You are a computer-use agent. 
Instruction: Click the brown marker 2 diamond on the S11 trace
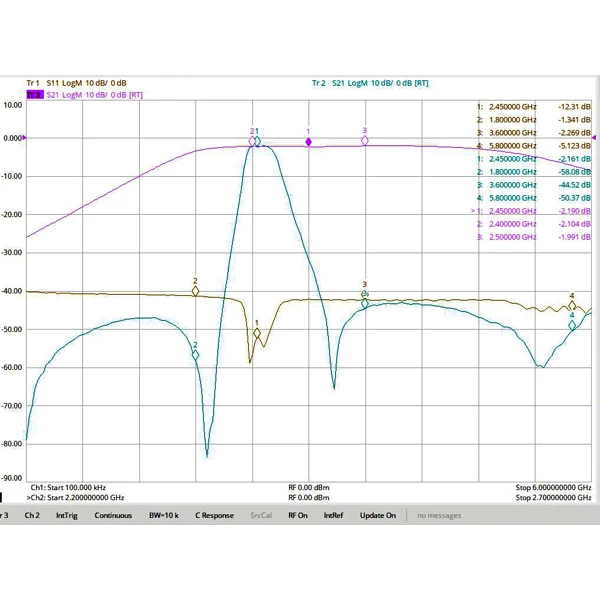[195, 291]
